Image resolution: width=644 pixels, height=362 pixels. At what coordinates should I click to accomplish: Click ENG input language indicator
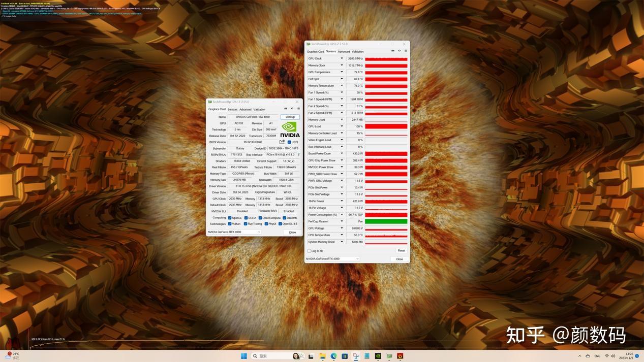pos(597,356)
